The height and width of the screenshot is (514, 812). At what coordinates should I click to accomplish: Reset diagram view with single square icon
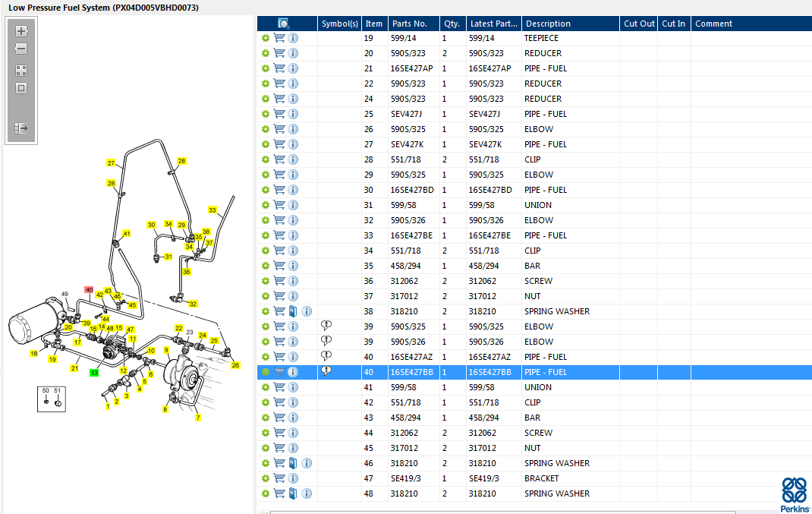pyautogui.click(x=21, y=88)
